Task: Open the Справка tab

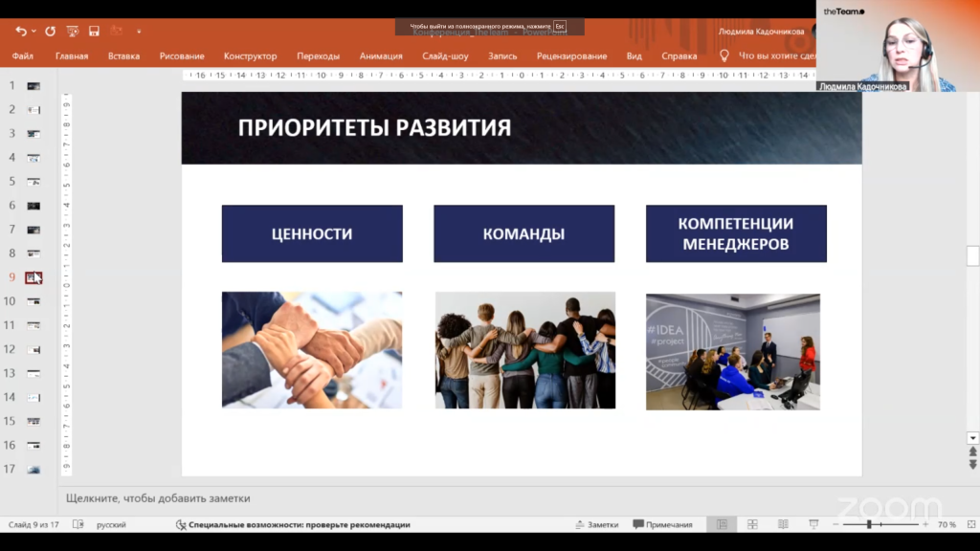Action: coord(679,55)
